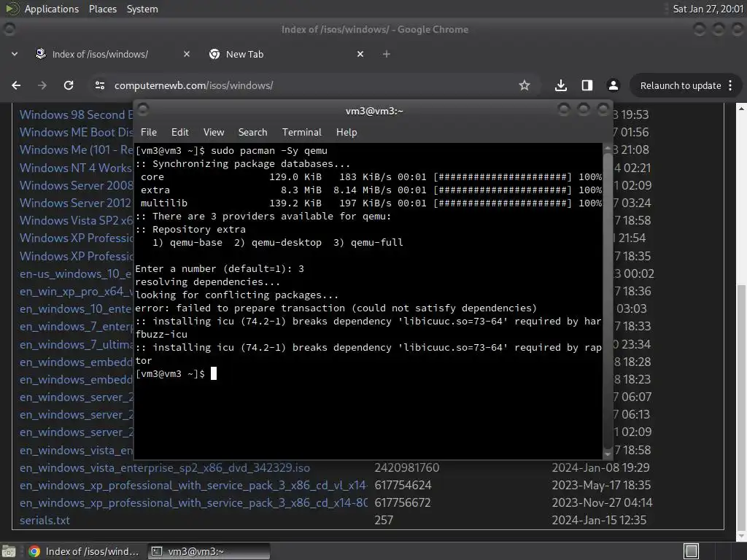Expand Chrome tab search chevron
747x560 pixels.
pos(15,54)
